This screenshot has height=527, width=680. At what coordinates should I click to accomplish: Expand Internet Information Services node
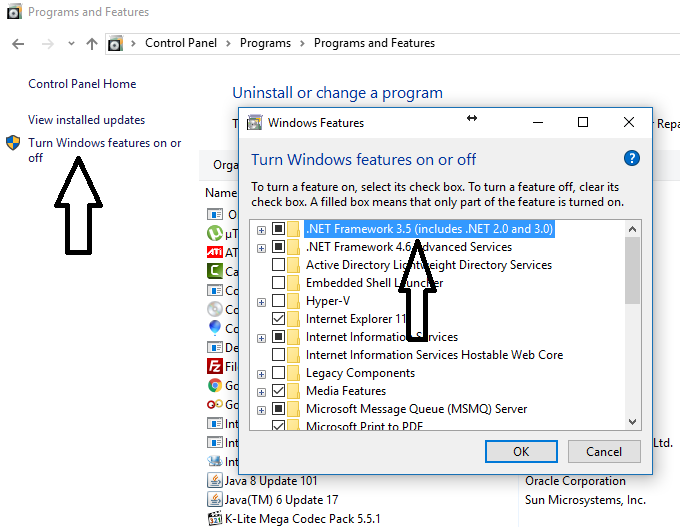(x=261, y=338)
